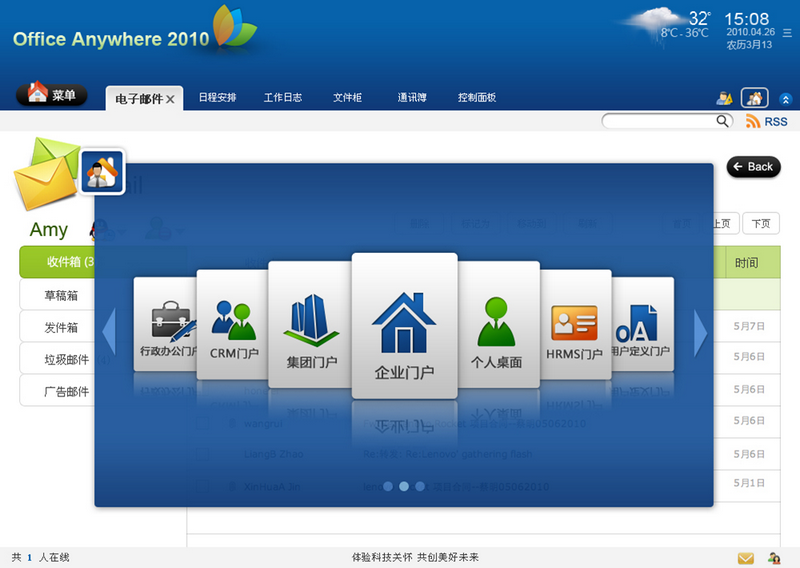Viewport: 800px width, 568px height.
Task: Open the 通讯簿 tab
Action: pyautogui.click(x=412, y=97)
